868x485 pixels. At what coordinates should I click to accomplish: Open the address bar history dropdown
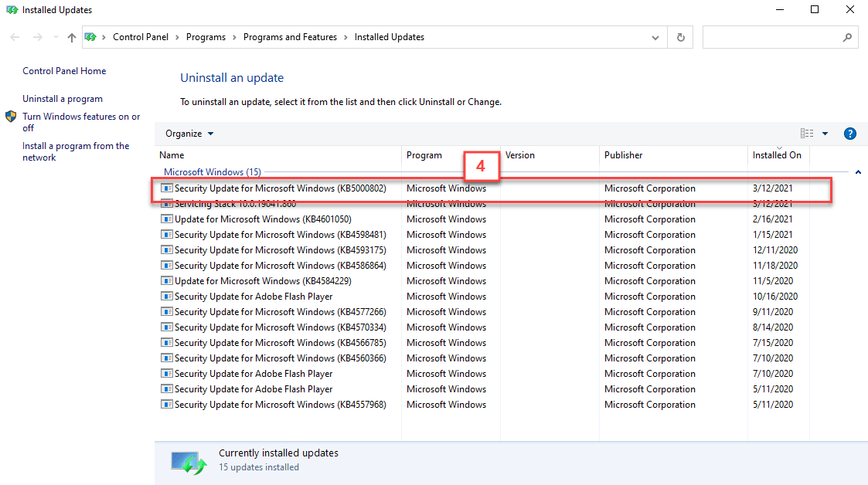pyautogui.click(x=655, y=38)
